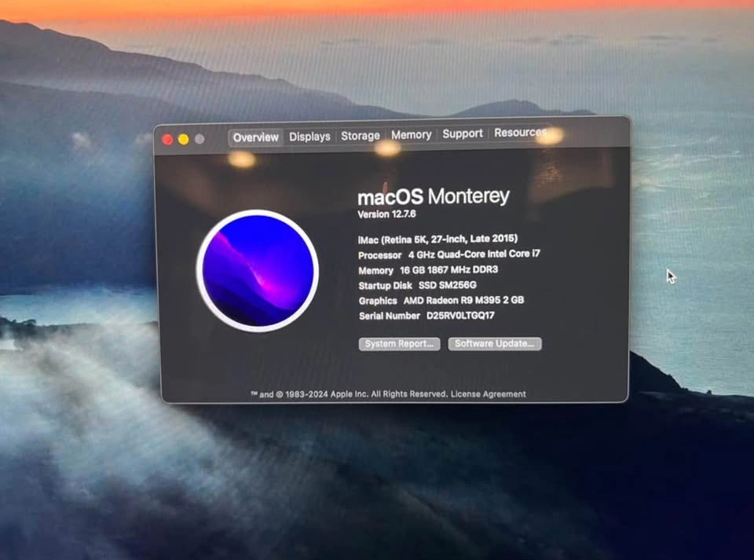This screenshot has height=560, width=754.
Task: Click the gray zoom window button
Action: point(199,139)
